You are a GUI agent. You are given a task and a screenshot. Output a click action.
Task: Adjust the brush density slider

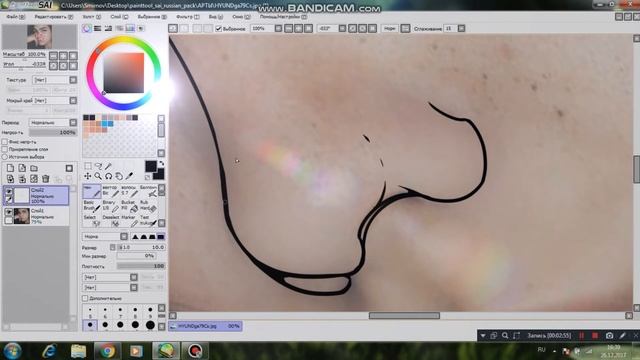141,266
